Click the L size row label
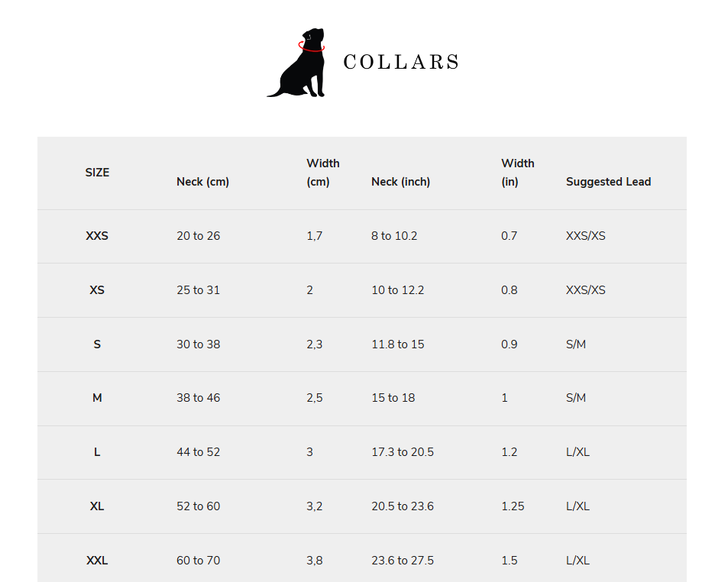This screenshot has width=728, height=582. pos(97,452)
